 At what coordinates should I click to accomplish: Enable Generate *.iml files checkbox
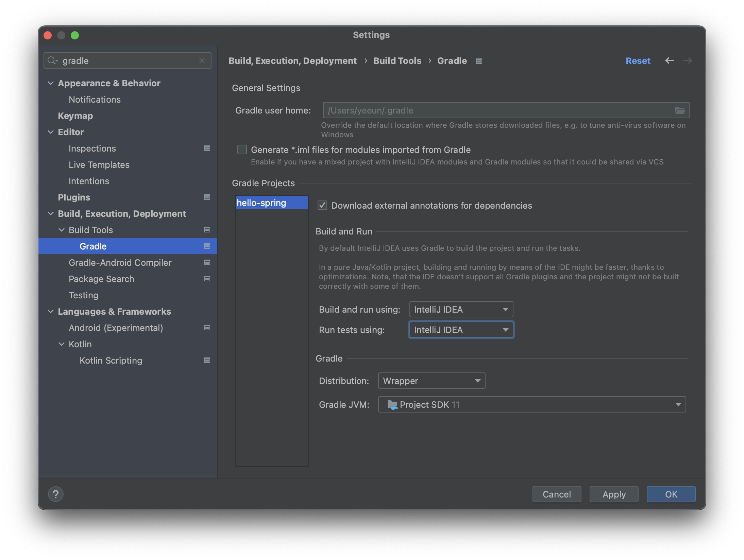242,150
